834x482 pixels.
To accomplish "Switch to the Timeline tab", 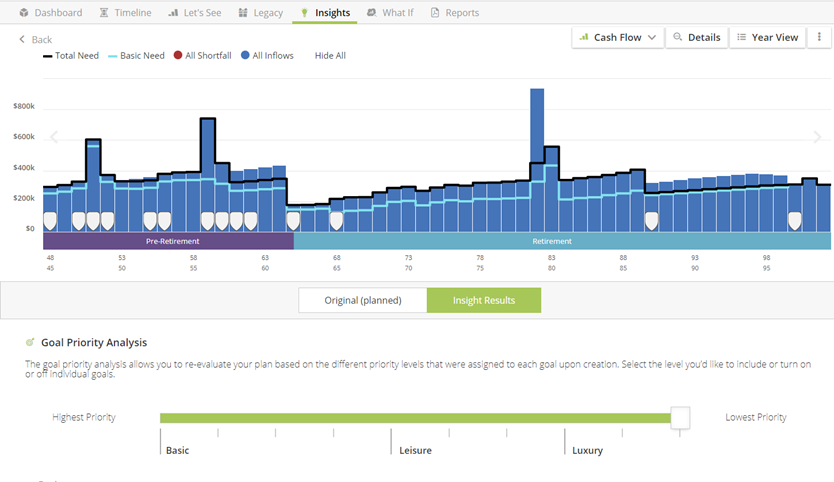I will pos(126,13).
